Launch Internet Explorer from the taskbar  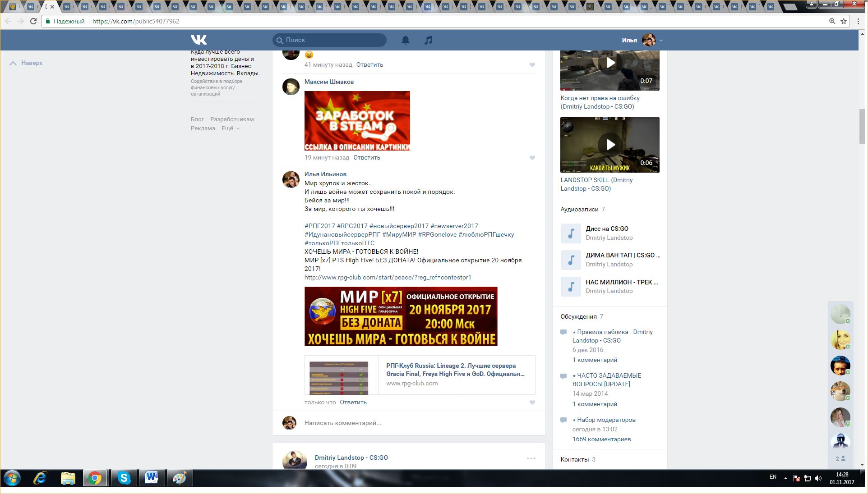point(40,478)
